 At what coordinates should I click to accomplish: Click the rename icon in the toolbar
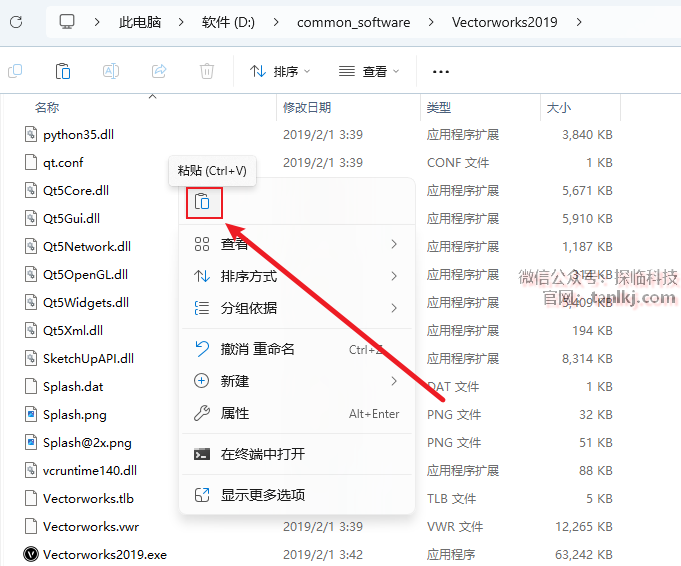point(111,71)
